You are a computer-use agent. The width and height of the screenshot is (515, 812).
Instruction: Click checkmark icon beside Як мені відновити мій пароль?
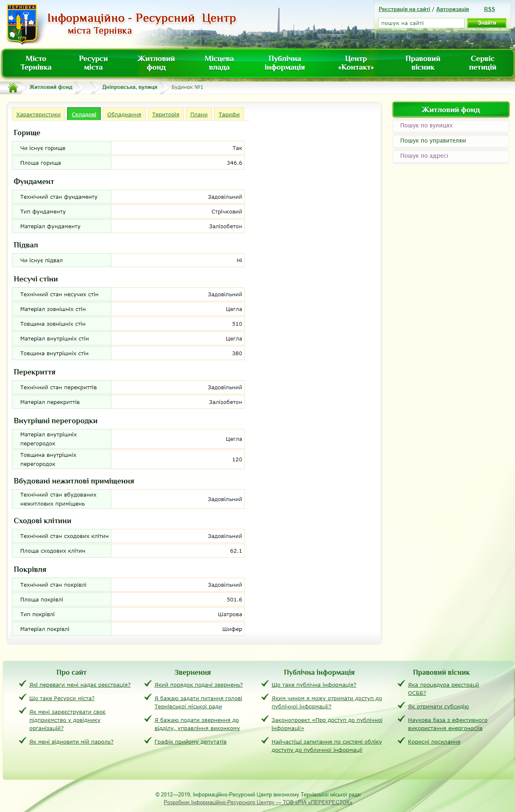click(23, 741)
